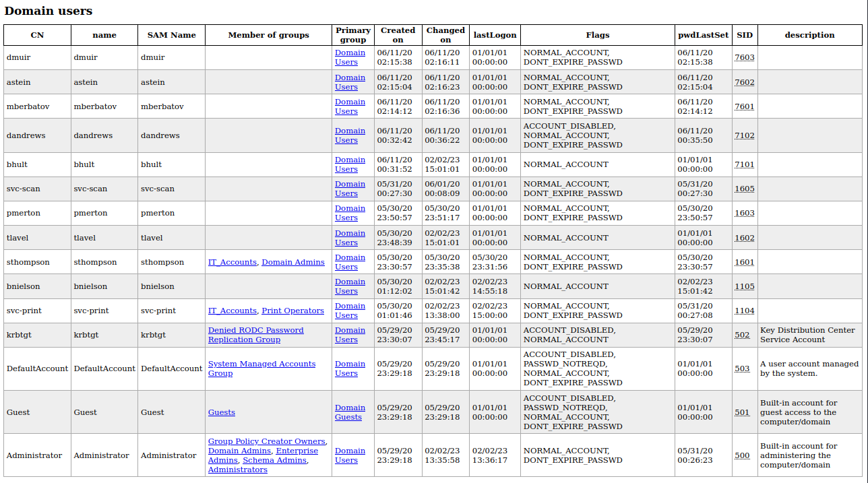Click the CN column header

coord(37,35)
